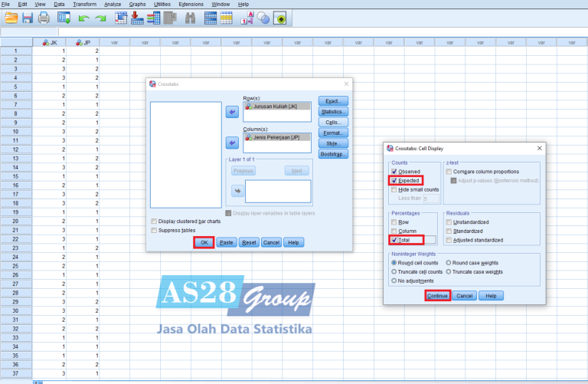
Task: Uncheck the Expected counts checkbox
Action: pos(394,181)
